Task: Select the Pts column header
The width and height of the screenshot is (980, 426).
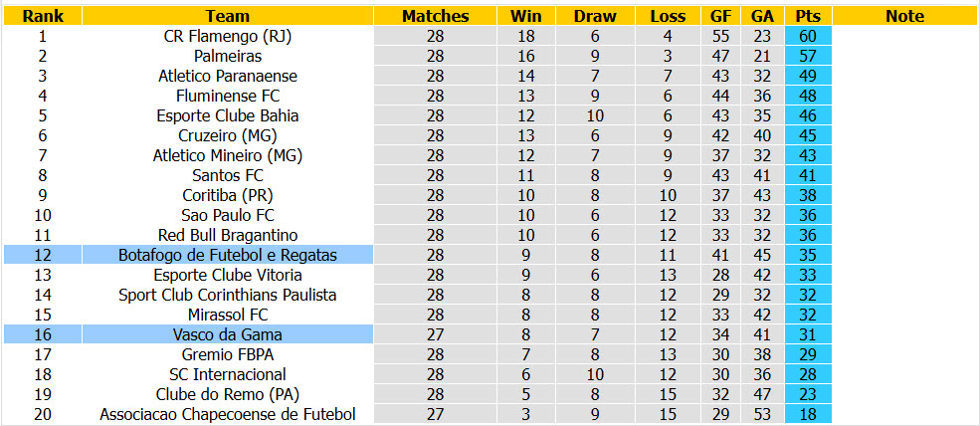Action: coord(808,16)
